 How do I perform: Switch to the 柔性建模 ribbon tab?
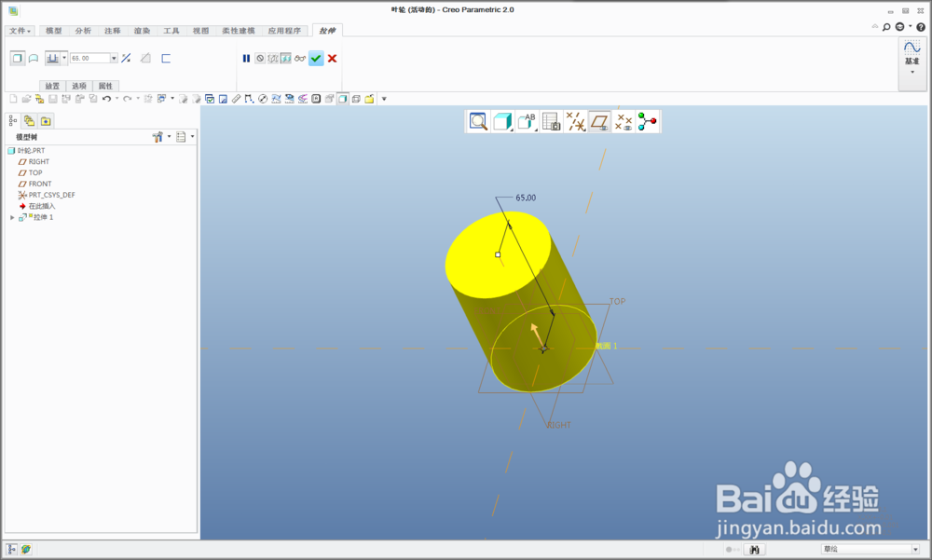239,31
